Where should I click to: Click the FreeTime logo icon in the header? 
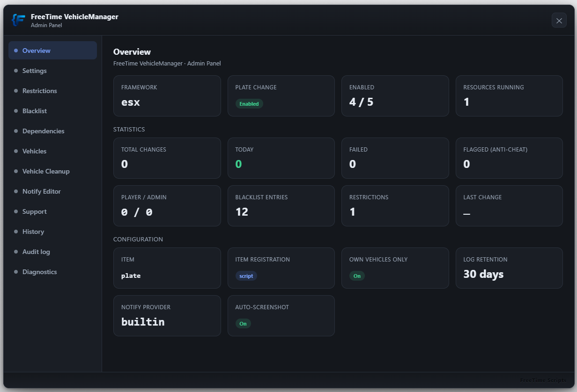tap(19, 20)
